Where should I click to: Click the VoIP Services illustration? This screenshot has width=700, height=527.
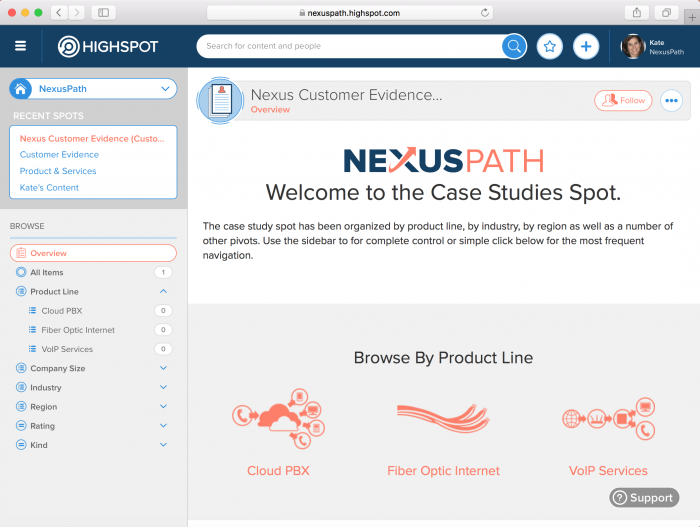tap(608, 418)
